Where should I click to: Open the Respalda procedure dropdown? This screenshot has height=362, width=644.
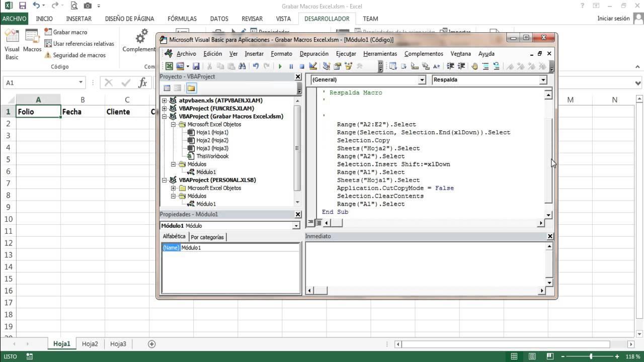[543, 80]
